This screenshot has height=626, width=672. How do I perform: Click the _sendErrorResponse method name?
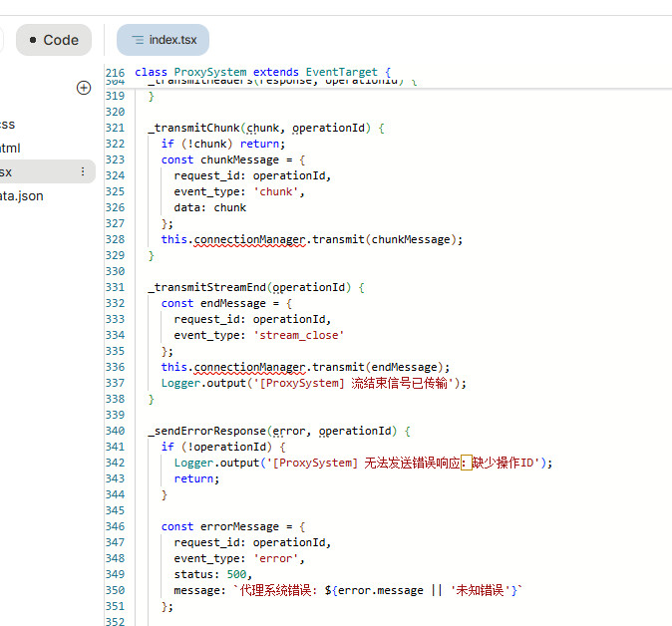pos(207,431)
